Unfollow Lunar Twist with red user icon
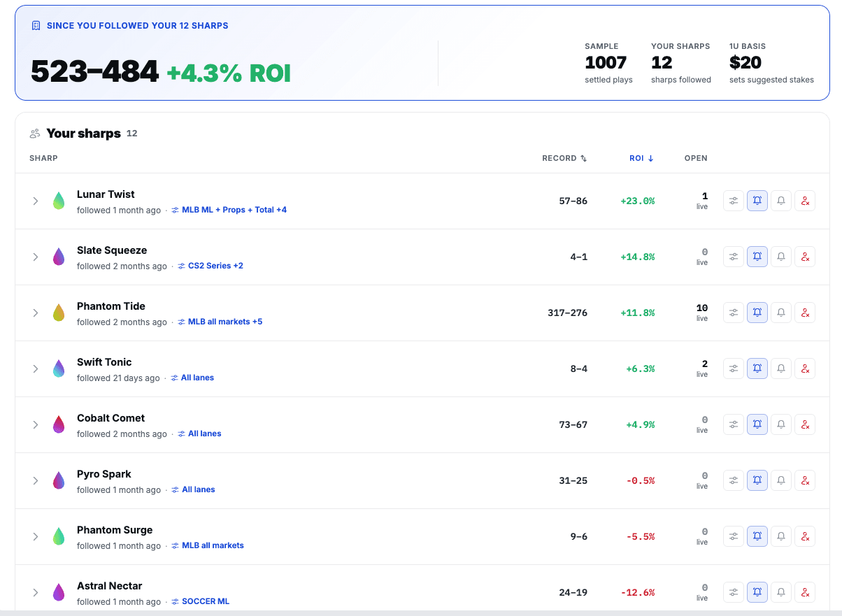The width and height of the screenshot is (842, 616). [805, 201]
